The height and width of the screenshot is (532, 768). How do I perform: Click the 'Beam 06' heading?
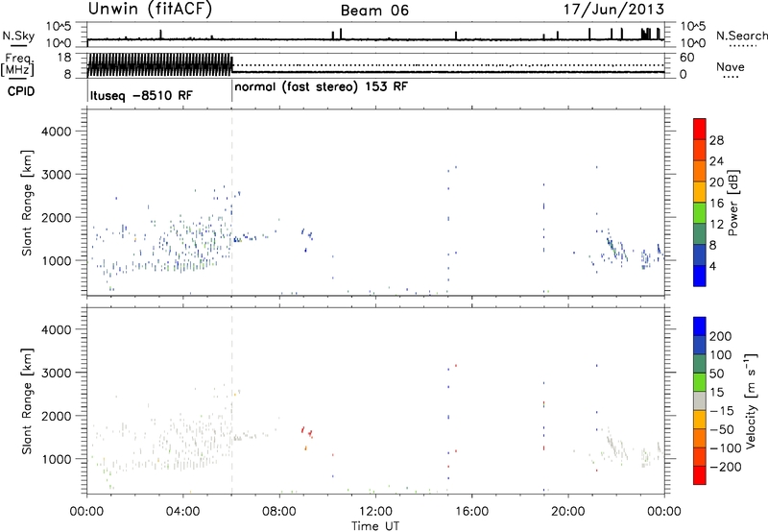coord(374,11)
